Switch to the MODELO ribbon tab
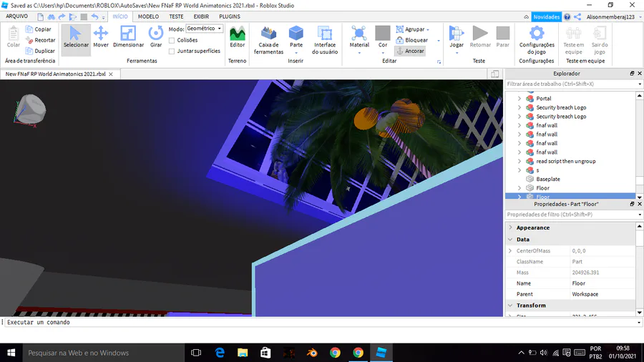Image resolution: width=644 pixels, height=362 pixels. (x=148, y=16)
